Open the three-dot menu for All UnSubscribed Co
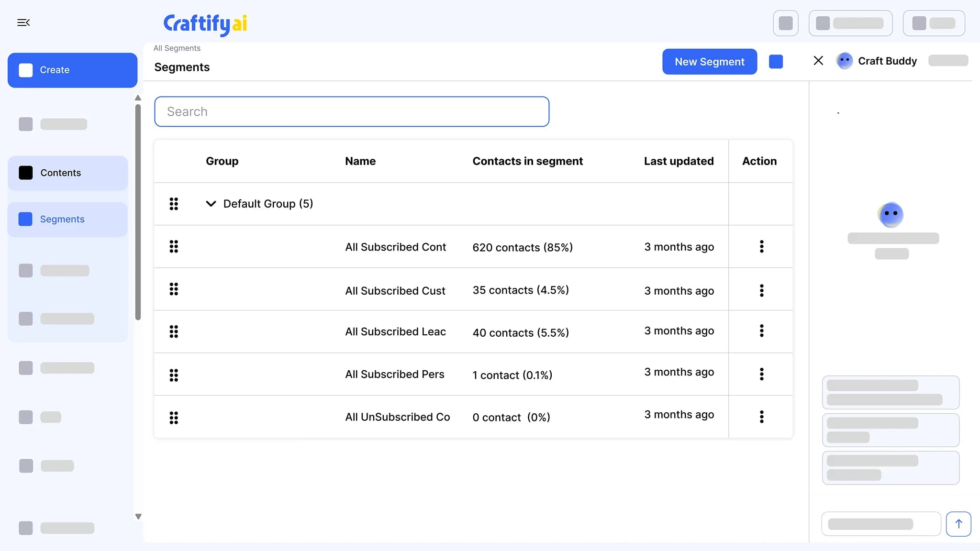The image size is (980, 551). tap(761, 417)
